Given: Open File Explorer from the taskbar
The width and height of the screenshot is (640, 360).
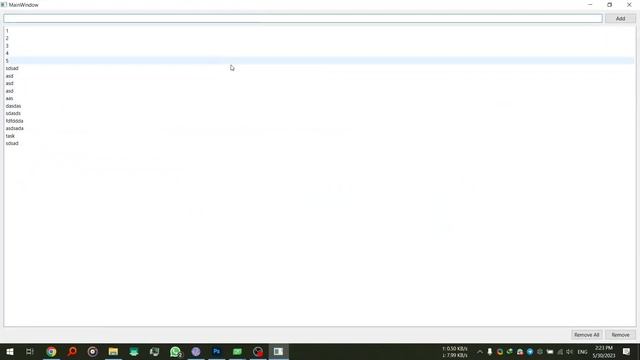Looking at the screenshot, I should tap(113, 351).
